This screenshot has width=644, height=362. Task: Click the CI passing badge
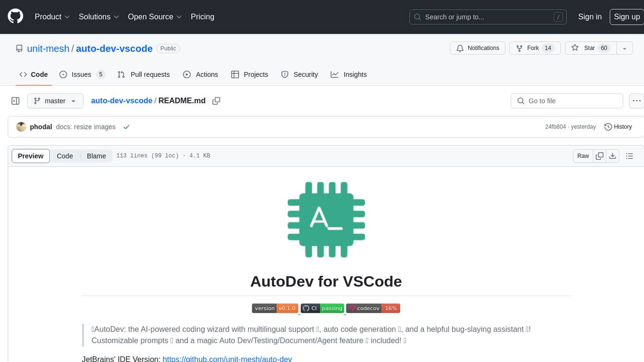[x=322, y=308]
